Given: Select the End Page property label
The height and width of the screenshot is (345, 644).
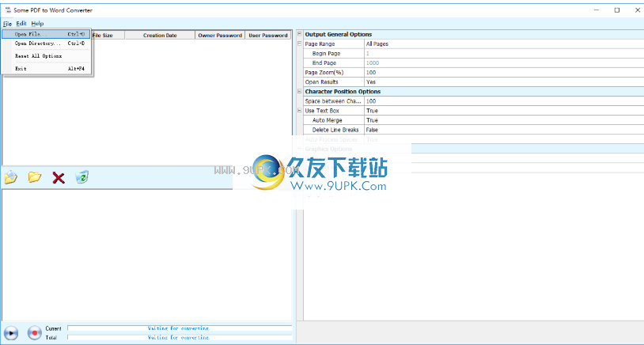Looking at the screenshot, I should pos(324,63).
